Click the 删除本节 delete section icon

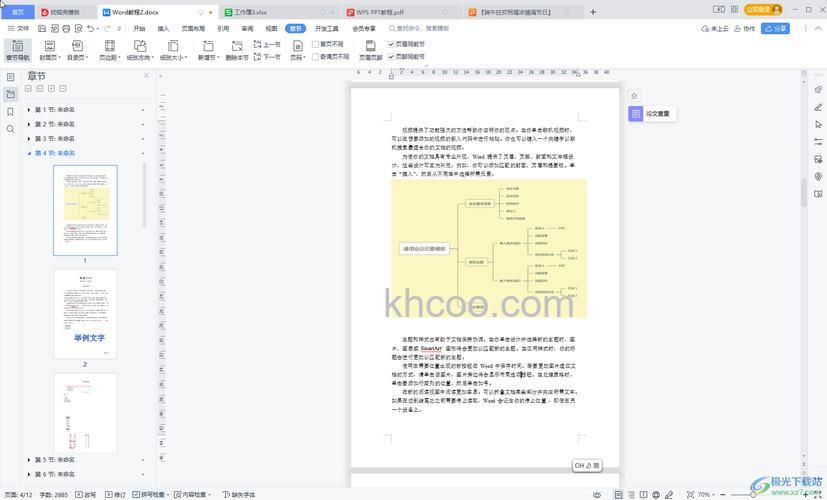(237, 46)
